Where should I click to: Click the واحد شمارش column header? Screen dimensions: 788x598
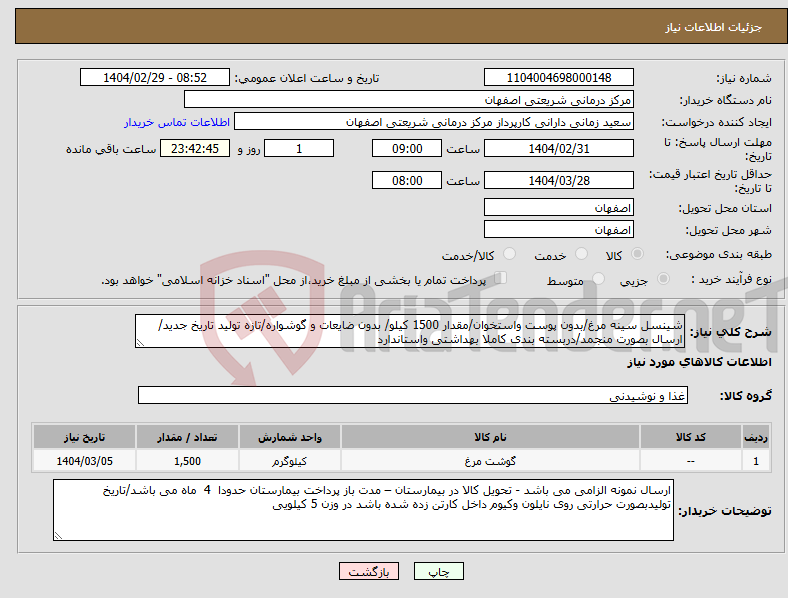click(x=289, y=437)
